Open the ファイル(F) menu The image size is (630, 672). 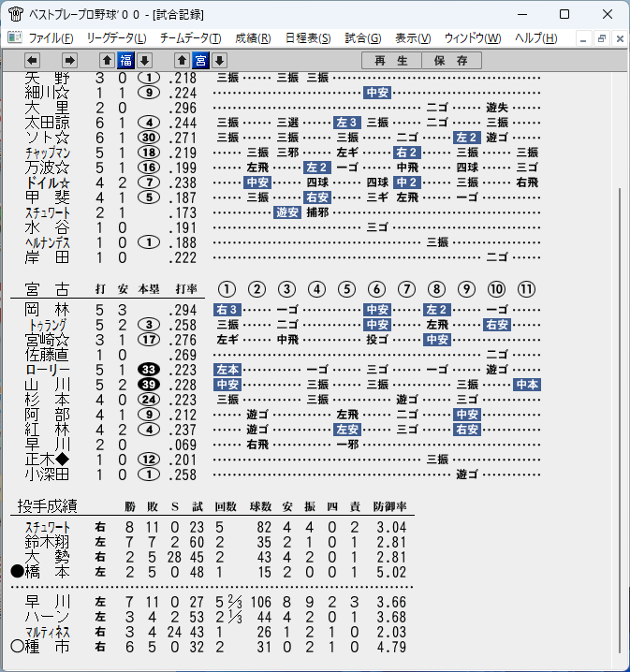pos(51,38)
